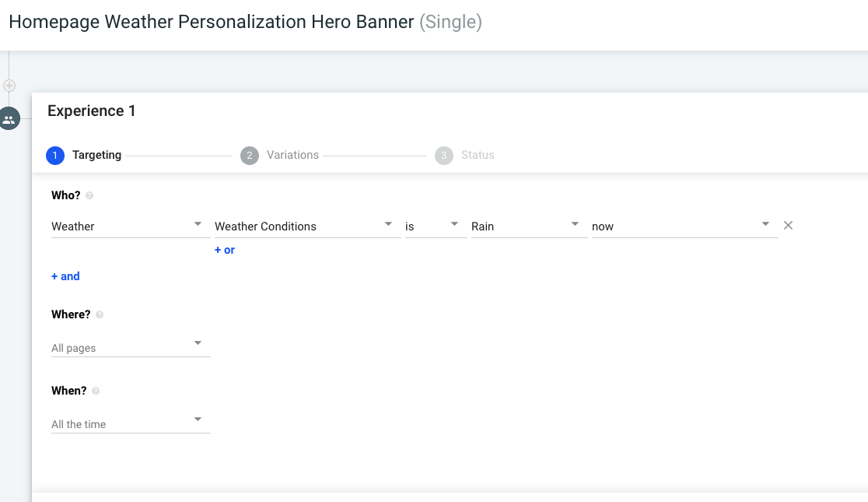Click the help icon next to Who?

pos(89,195)
